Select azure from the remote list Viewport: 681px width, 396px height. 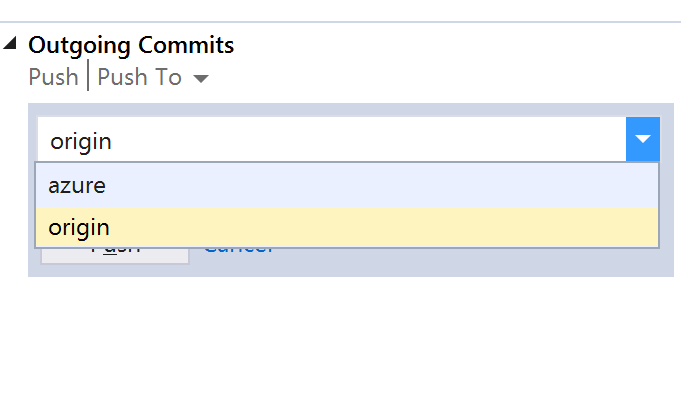click(x=347, y=185)
